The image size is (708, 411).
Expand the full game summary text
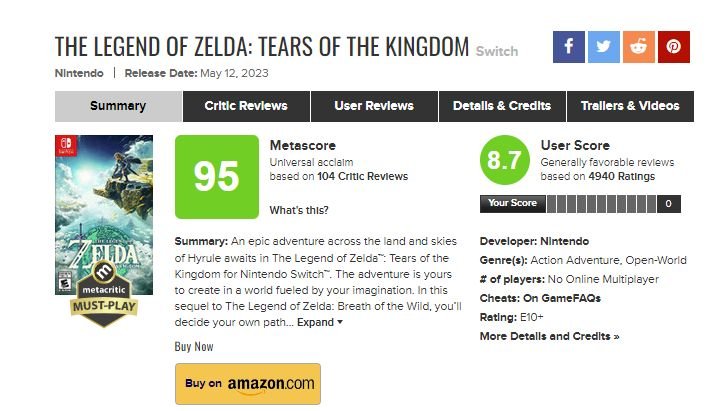[320, 322]
